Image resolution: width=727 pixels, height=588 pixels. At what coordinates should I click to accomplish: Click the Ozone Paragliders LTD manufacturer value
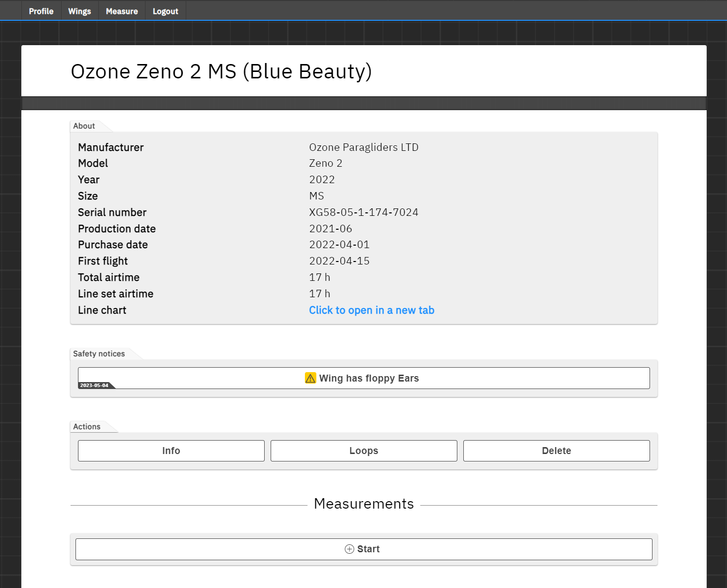363,147
